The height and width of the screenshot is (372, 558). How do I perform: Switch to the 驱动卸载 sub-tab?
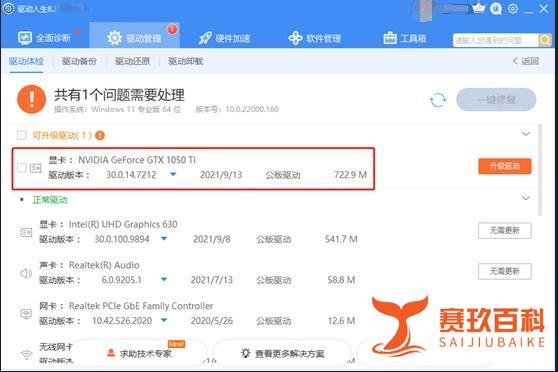click(x=185, y=61)
